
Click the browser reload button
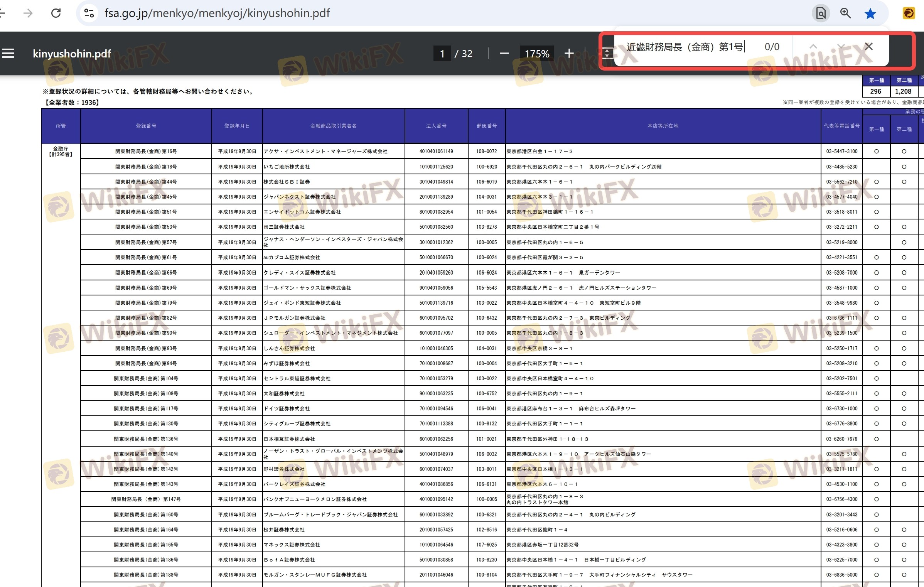[56, 13]
